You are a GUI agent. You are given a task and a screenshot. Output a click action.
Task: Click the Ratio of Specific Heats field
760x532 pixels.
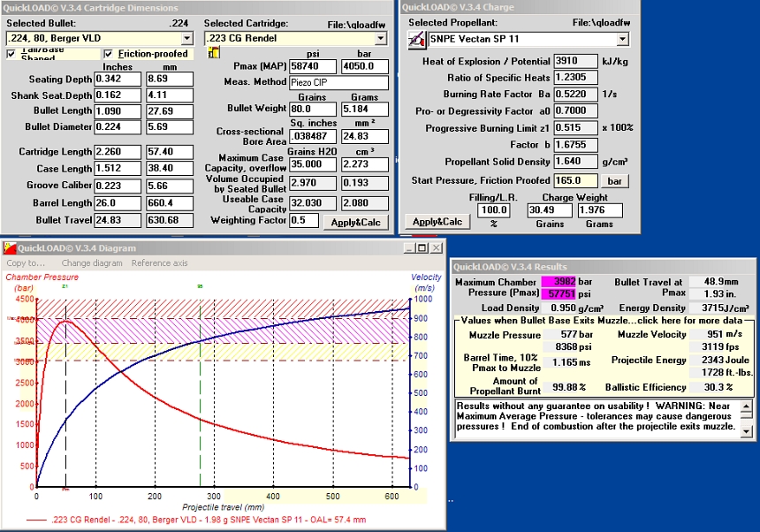point(576,78)
